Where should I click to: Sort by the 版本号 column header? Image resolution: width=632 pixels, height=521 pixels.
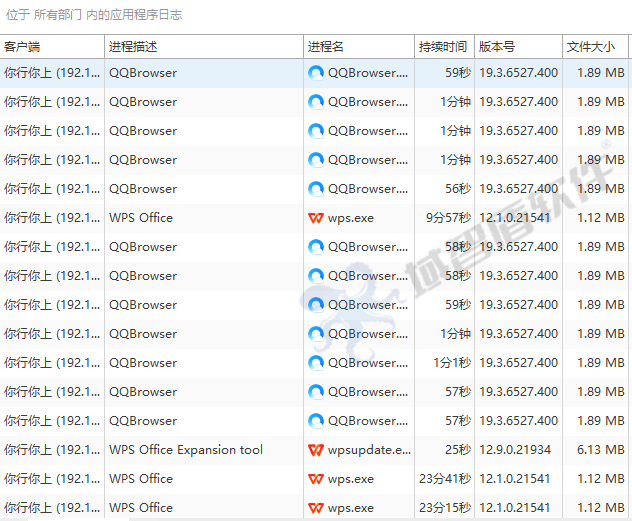[x=518, y=47]
